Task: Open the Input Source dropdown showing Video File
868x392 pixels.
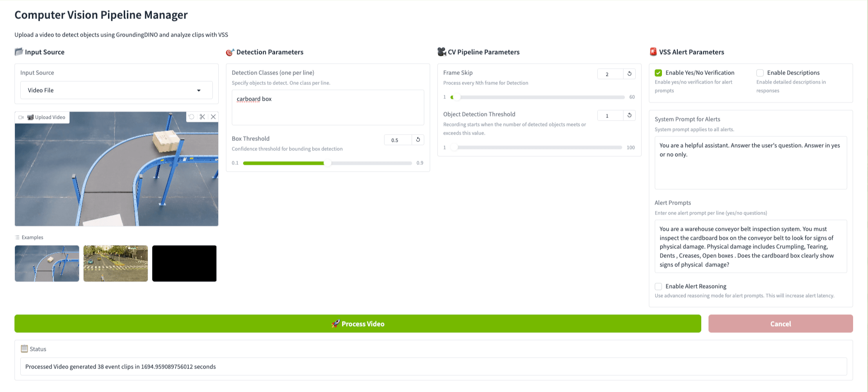Action: 117,90
